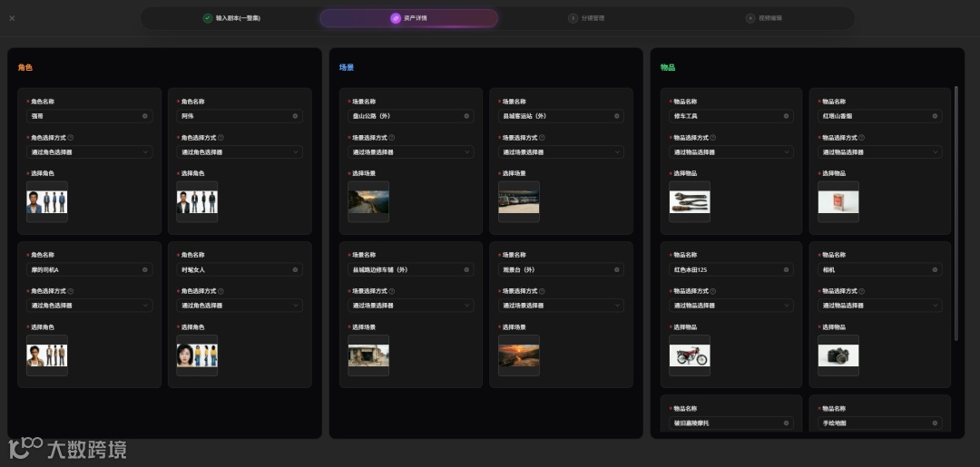
Task: Click help icon beside 观景台's 场景选择方式
Action: pyautogui.click(x=542, y=291)
